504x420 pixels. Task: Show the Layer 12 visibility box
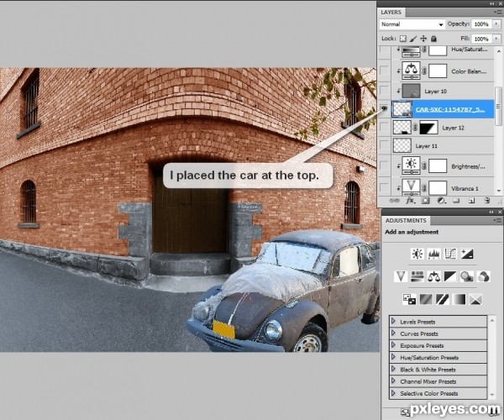(384, 128)
